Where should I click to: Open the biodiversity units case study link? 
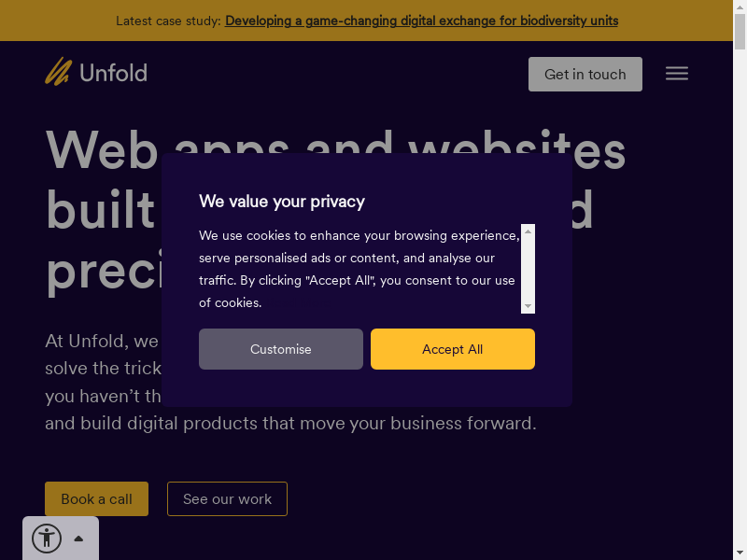pos(421,21)
